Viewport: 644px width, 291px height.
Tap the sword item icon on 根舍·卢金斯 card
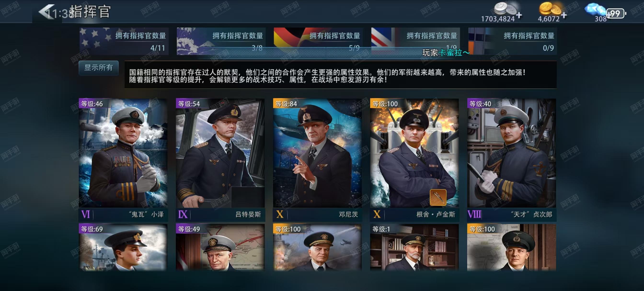438,197
